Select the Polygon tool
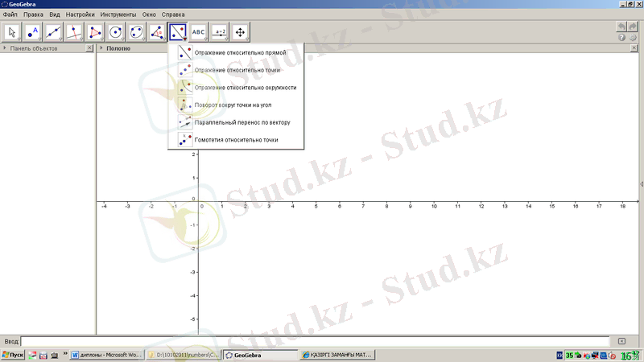Viewport: 644px width, 362px height. [x=95, y=32]
